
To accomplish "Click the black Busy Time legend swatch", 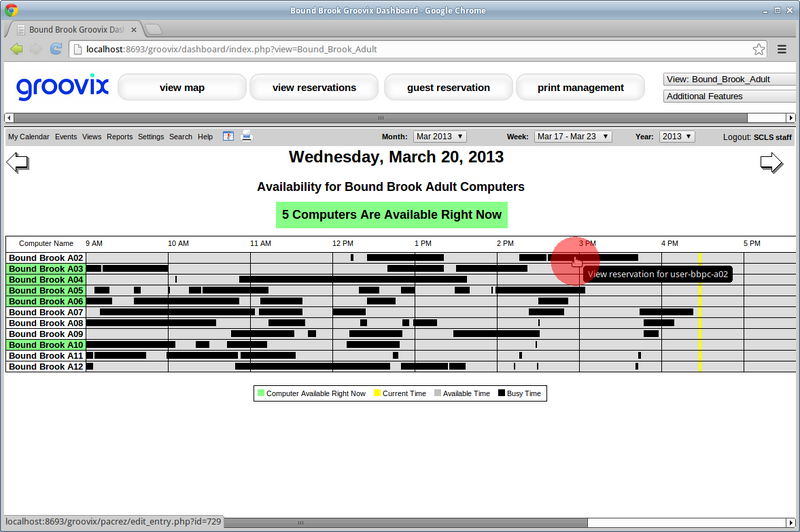I will [x=502, y=393].
